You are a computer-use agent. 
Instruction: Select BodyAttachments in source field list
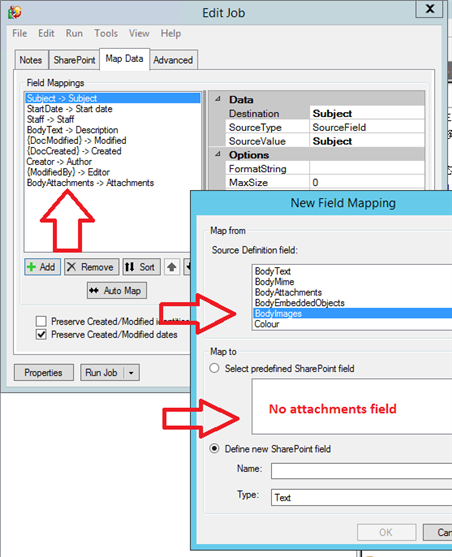click(288, 292)
